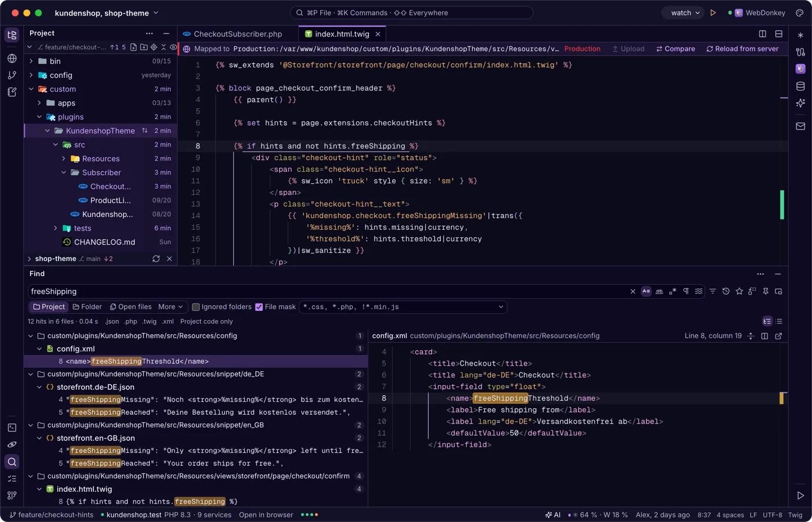Click the AI sparkle icon in right sidebar
Viewport: 812px width, 522px height.
point(800,103)
